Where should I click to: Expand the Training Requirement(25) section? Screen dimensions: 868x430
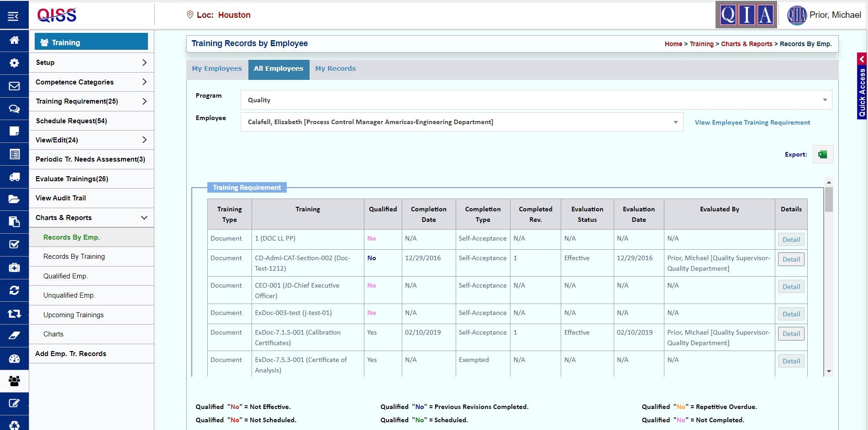(x=91, y=101)
